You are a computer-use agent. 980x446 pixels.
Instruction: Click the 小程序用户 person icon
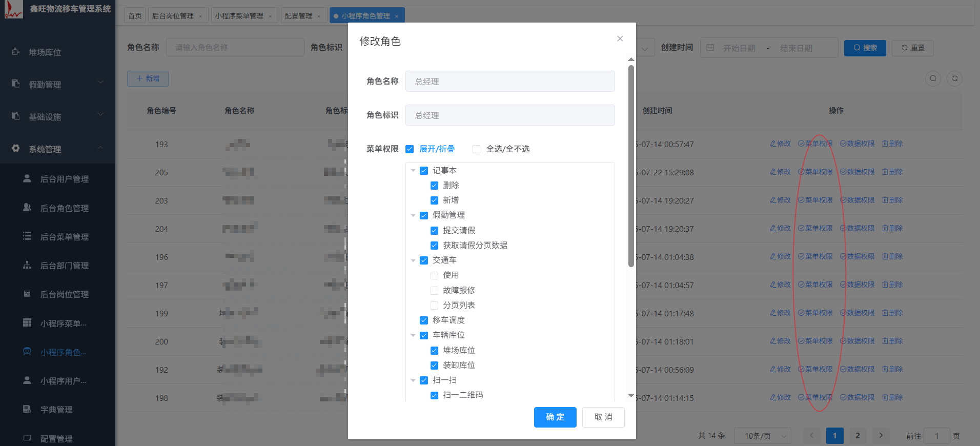click(27, 380)
